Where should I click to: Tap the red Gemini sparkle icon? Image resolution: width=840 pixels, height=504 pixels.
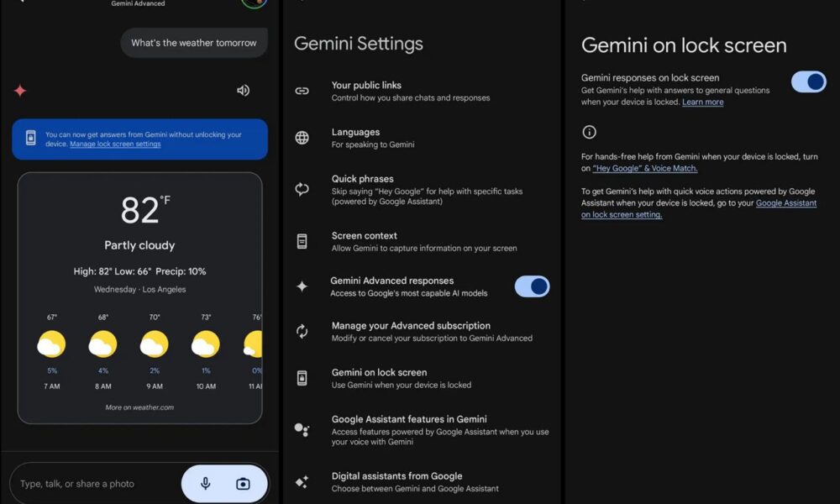point(20,91)
